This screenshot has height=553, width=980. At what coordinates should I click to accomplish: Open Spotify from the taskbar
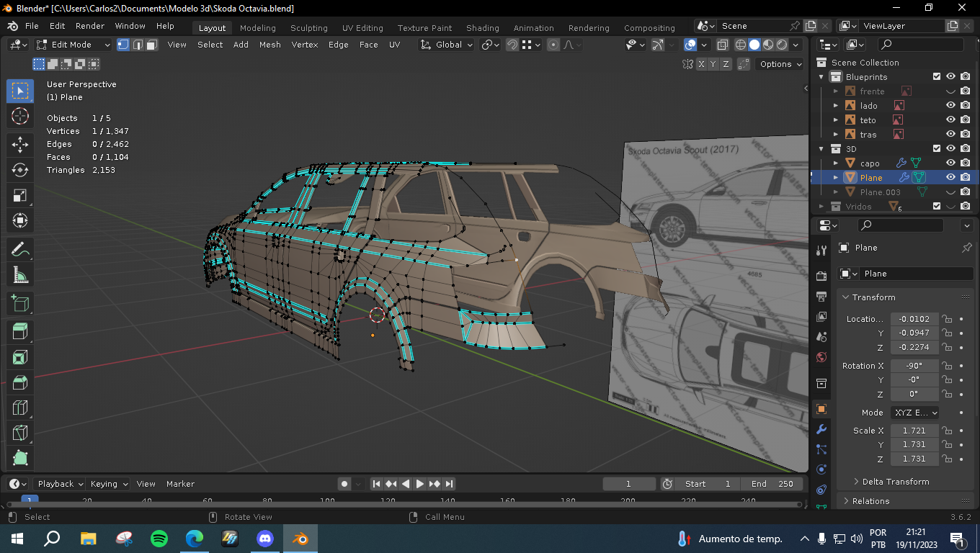(159, 539)
